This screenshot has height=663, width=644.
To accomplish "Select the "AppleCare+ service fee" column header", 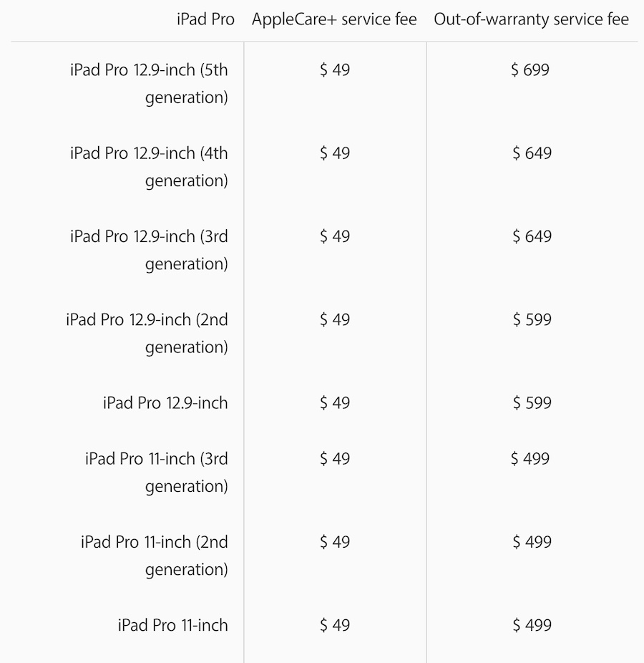I will click(x=334, y=19).
